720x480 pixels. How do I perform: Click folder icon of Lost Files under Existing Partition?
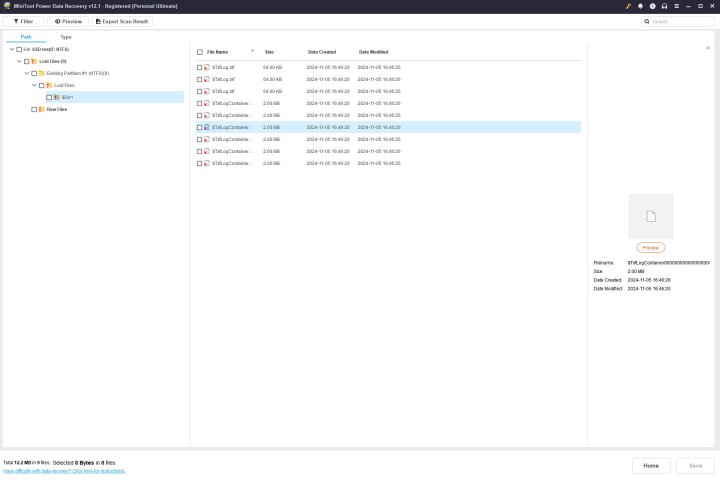click(x=49, y=85)
